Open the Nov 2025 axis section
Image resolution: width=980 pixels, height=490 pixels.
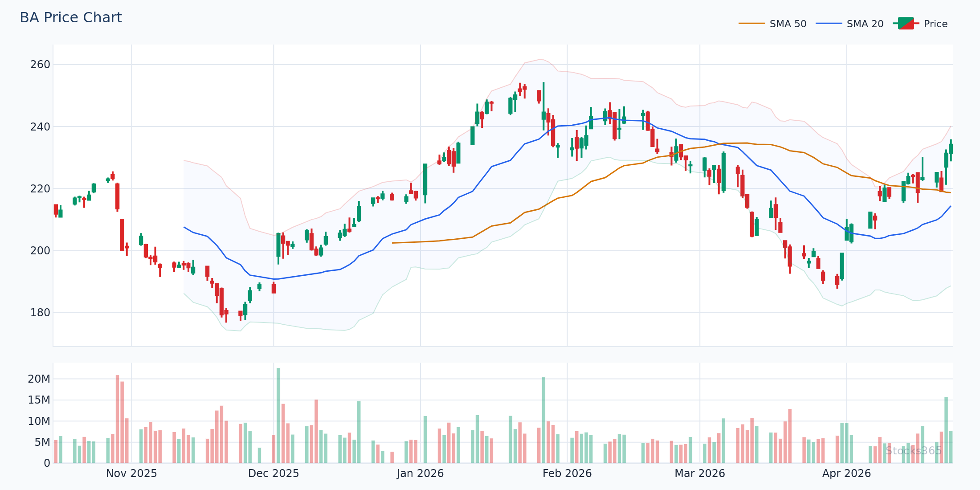[131, 474]
